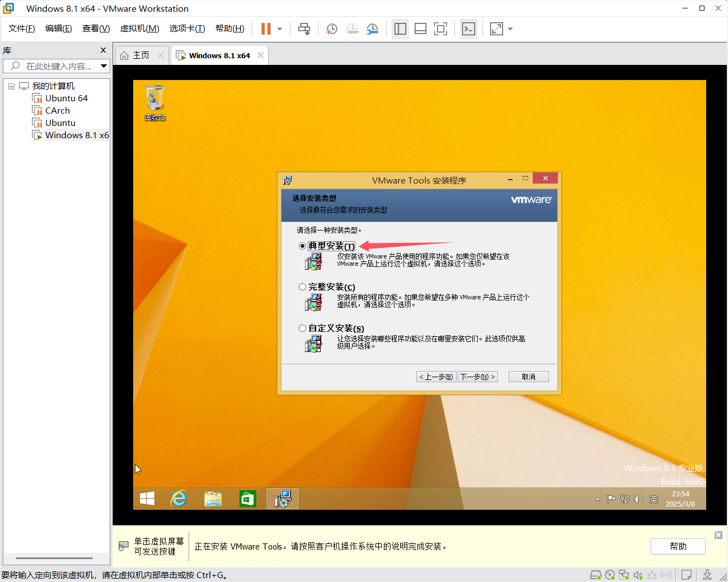
Task: Click the network tray icon in guest
Action: (624, 499)
